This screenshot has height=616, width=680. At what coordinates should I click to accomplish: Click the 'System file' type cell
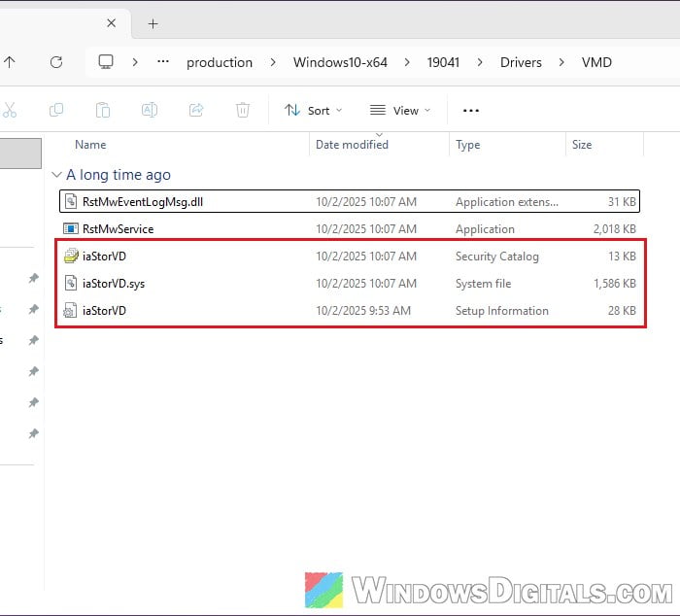tap(483, 284)
